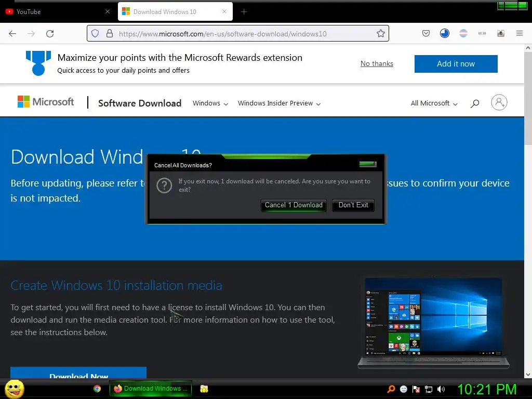
Task: Click the Microsoft Rewards medal icon
Action: (x=38, y=63)
